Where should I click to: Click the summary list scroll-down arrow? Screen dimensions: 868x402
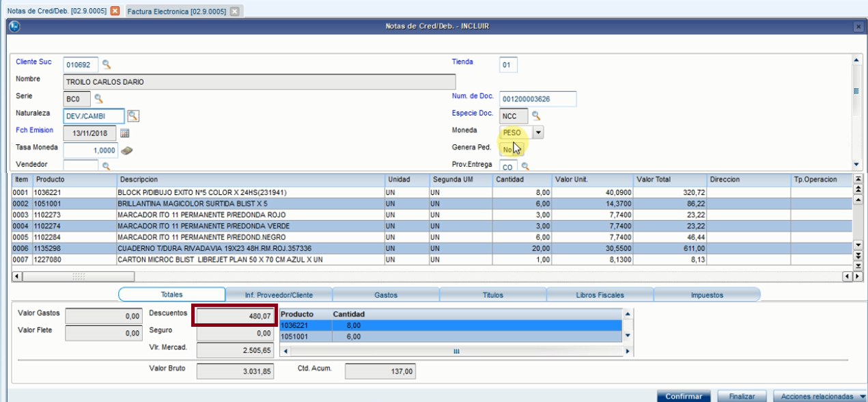click(x=628, y=336)
